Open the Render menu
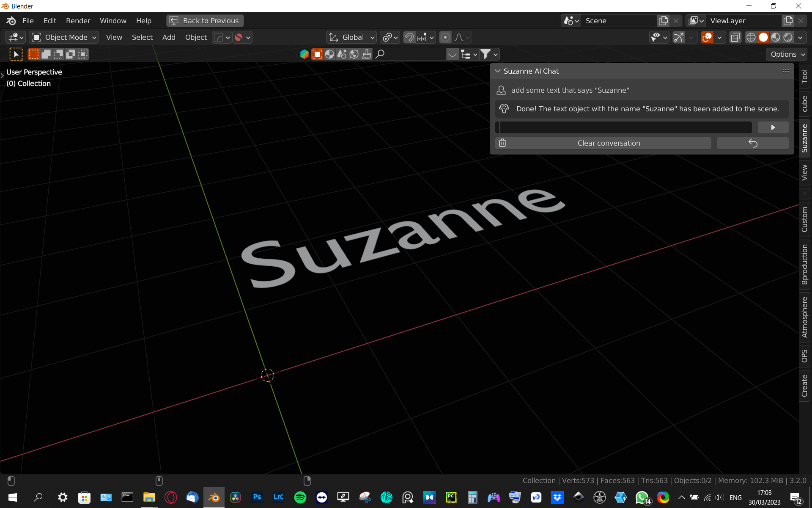 tap(78, 21)
